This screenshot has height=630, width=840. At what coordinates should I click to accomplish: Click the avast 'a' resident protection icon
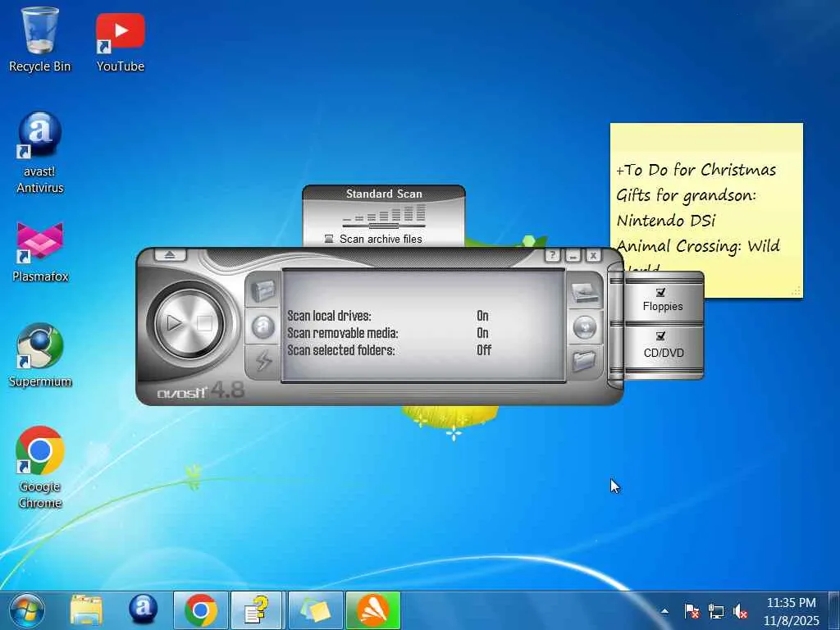(262, 326)
